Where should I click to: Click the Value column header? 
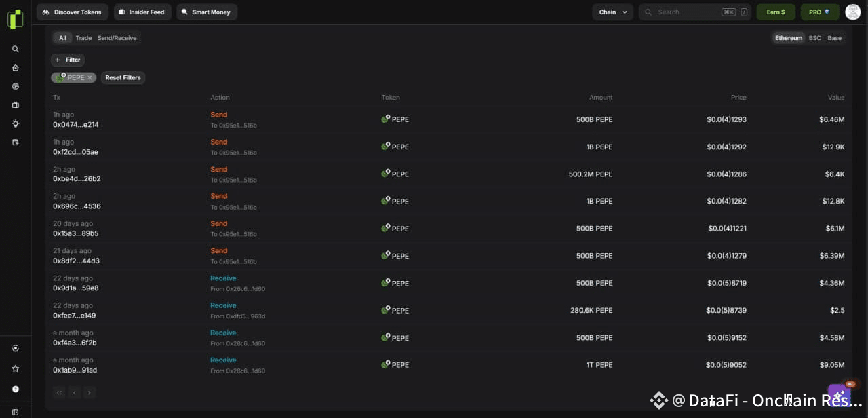click(x=836, y=98)
